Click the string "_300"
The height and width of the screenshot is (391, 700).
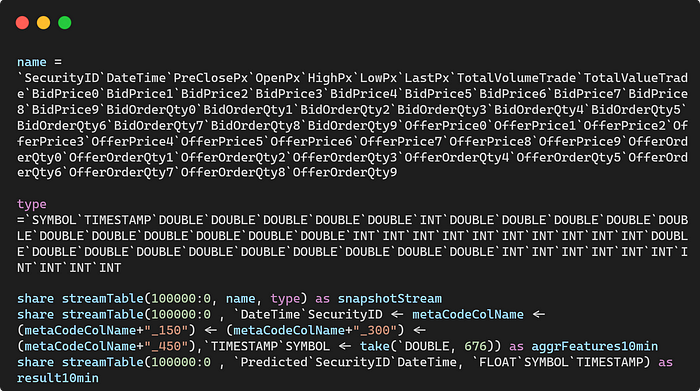pyautogui.click(x=375, y=330)
